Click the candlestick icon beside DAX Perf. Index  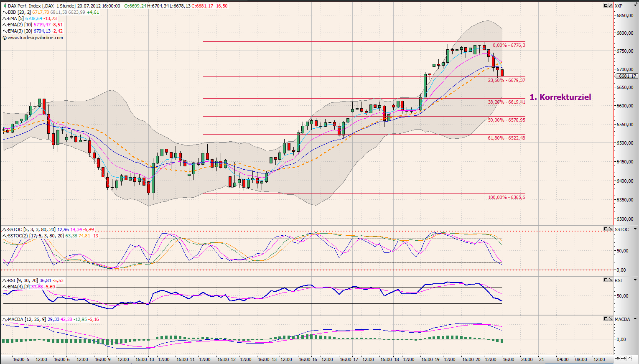click(x=5, y=6)
